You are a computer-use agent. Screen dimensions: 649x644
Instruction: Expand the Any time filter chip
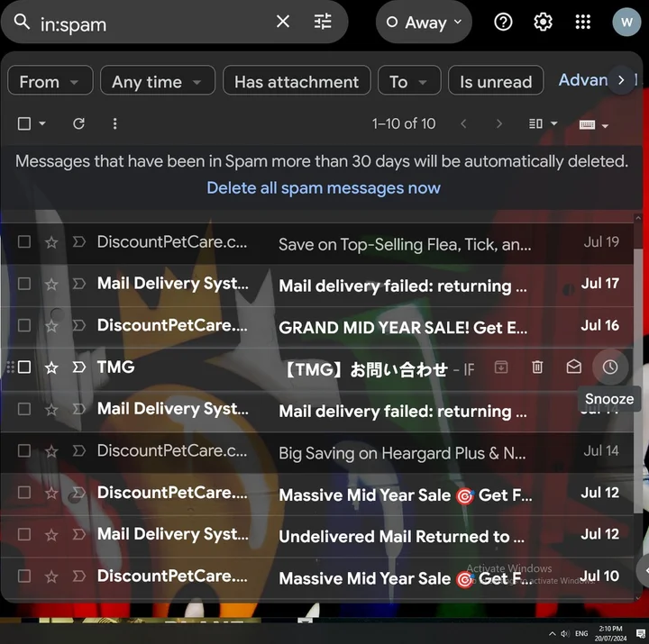pyautogui.click(x=157, y=81)
